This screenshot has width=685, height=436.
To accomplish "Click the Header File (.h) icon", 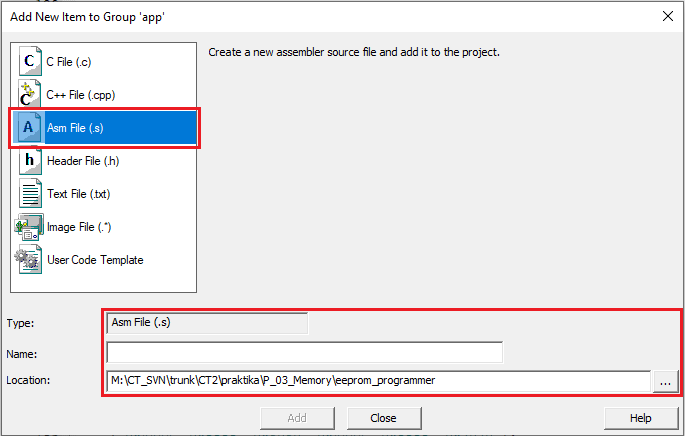I will (x=29, y=161).
